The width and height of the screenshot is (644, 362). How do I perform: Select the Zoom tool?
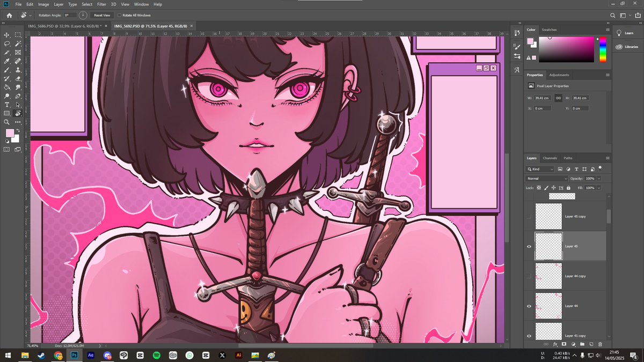coord(7,122)
